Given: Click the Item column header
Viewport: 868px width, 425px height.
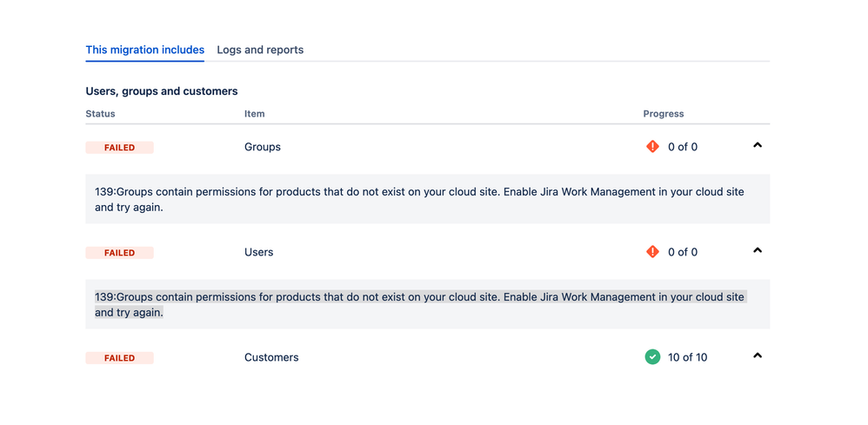Looking at the screenshot, I should [255, 114].
